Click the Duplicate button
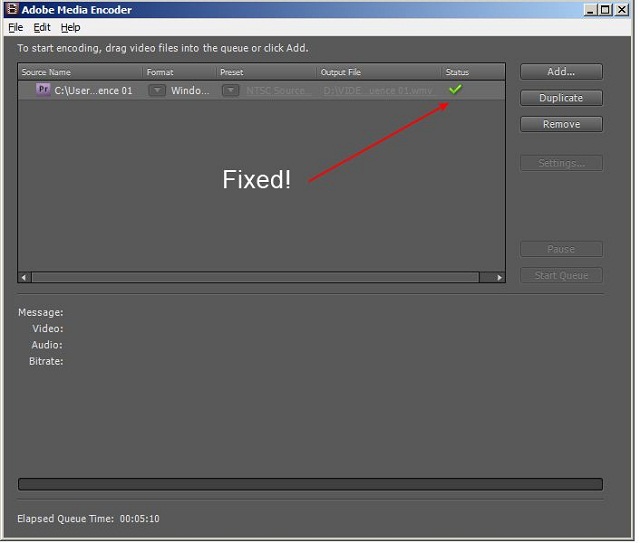The image size is (640, 543). click(561, 98)
